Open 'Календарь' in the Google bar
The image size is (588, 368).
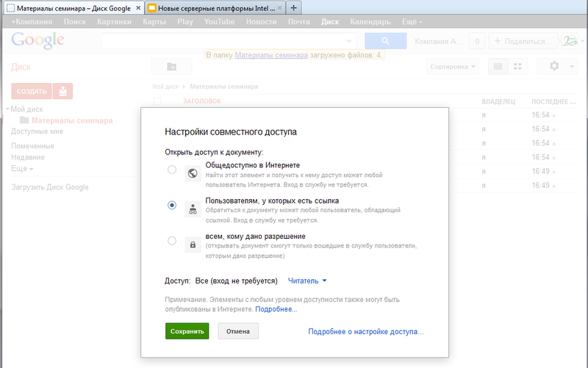tap(370, 22)
